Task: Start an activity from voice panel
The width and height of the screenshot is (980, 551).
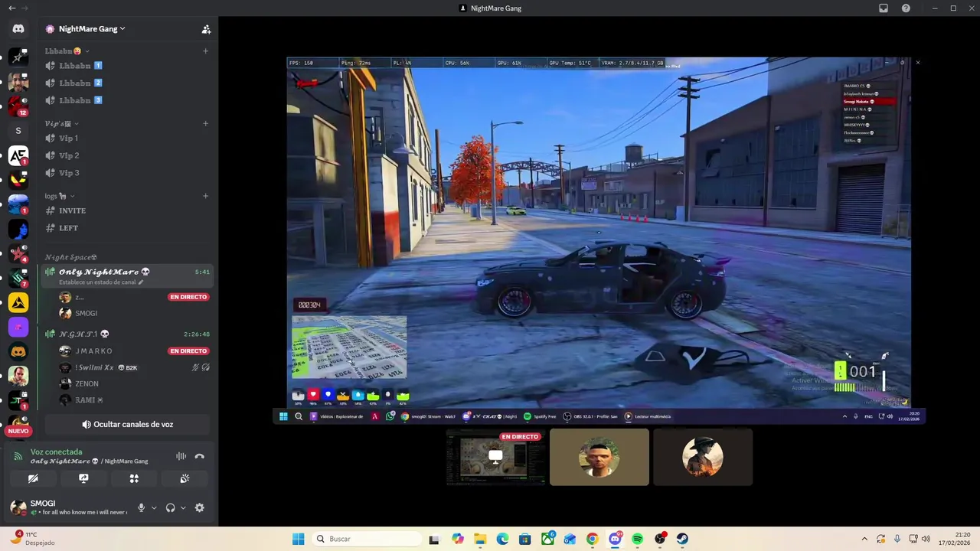Action: [134, 478]
